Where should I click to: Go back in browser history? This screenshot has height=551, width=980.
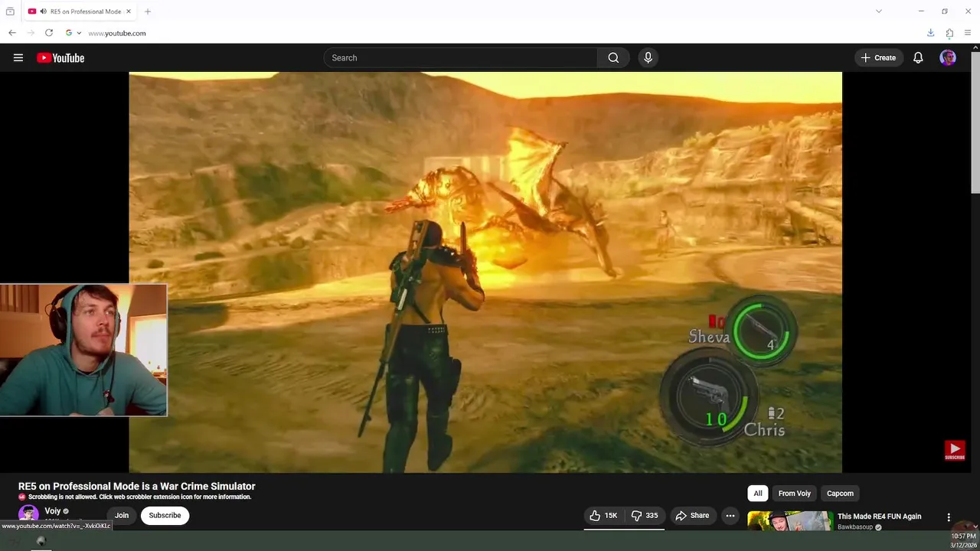(11, 33)
